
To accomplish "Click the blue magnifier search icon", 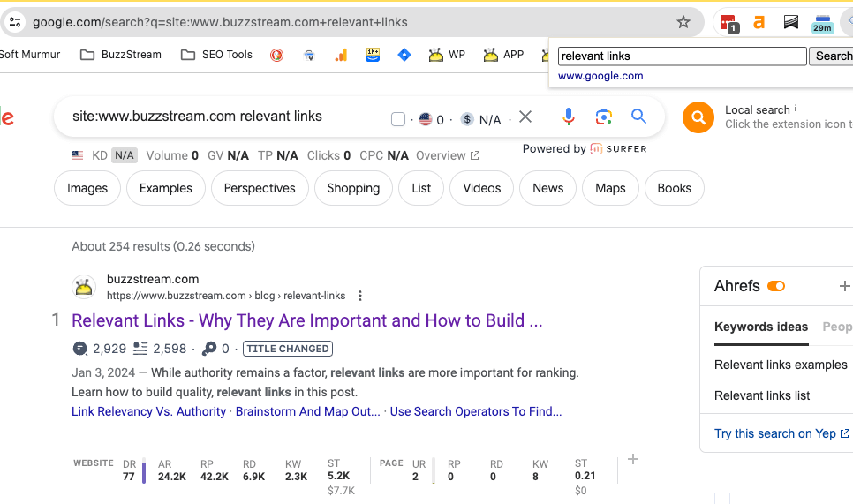I will 638,116.
